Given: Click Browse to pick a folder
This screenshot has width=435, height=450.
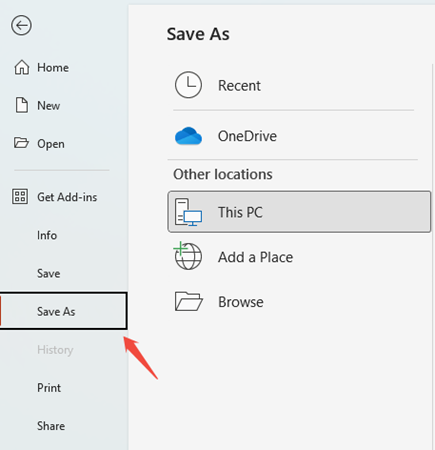Looking at the screenshot, I should (241, 302).
